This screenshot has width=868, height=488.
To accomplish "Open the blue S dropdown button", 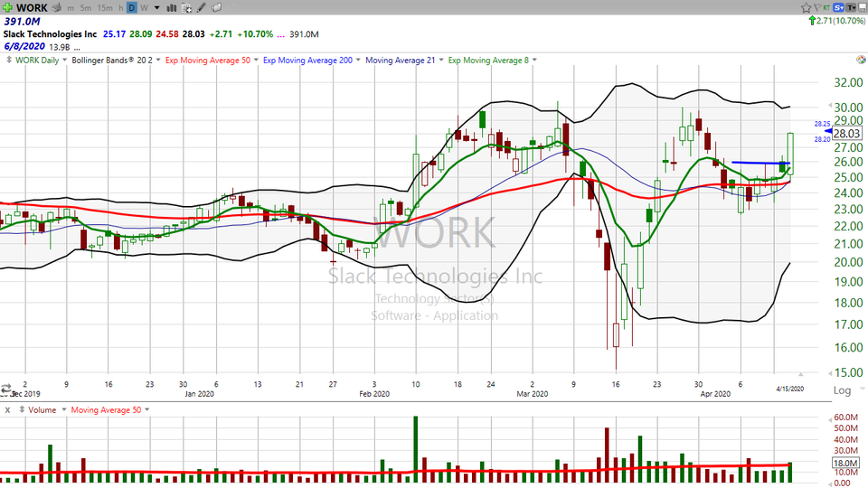I will tap(838, 7).
